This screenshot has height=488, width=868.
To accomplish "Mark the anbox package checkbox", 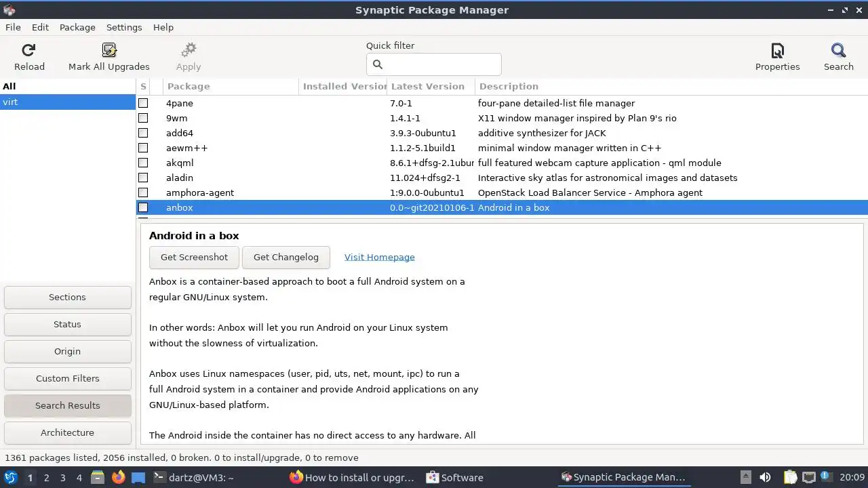I will pos(143,207).
